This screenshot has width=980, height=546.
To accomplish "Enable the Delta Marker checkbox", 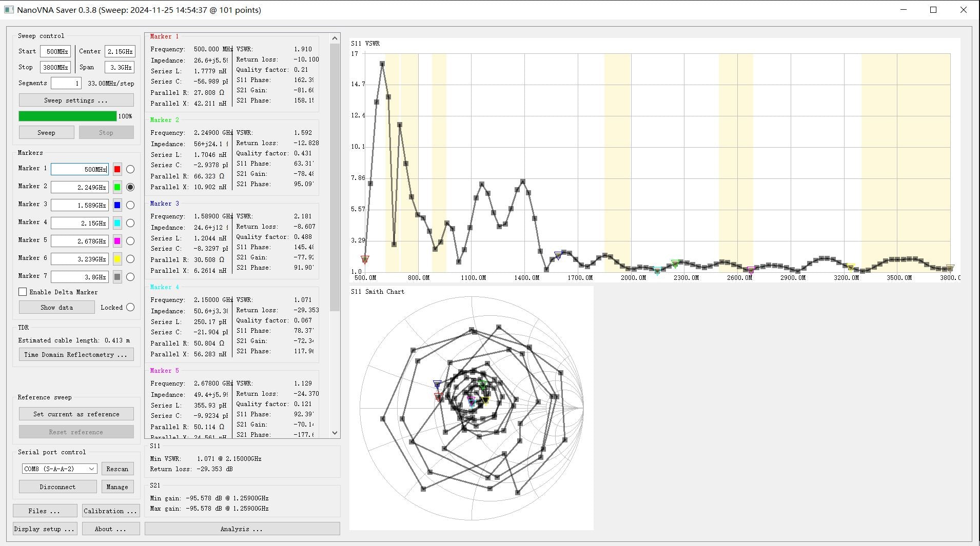I will [x=23, y=292].
